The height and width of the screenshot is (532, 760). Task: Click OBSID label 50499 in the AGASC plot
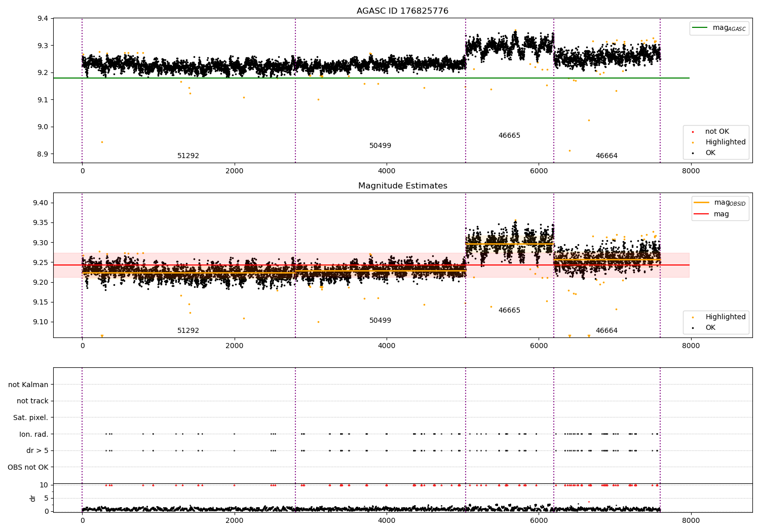tap(380, 146)
